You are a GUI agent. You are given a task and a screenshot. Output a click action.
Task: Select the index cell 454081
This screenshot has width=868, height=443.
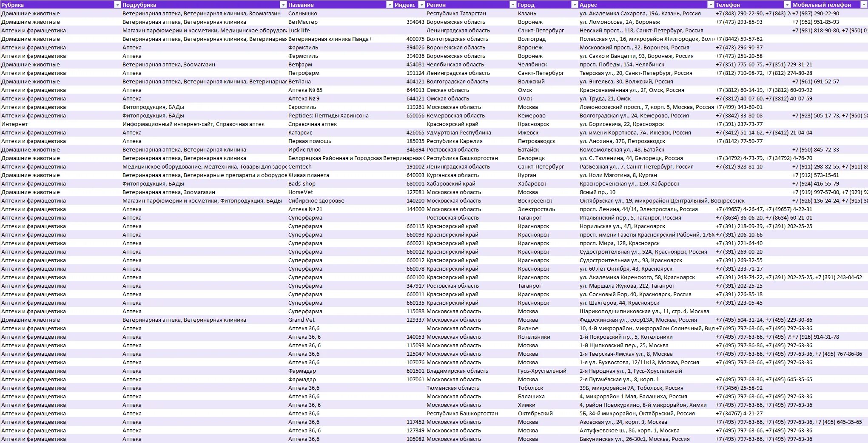point(409,64)
